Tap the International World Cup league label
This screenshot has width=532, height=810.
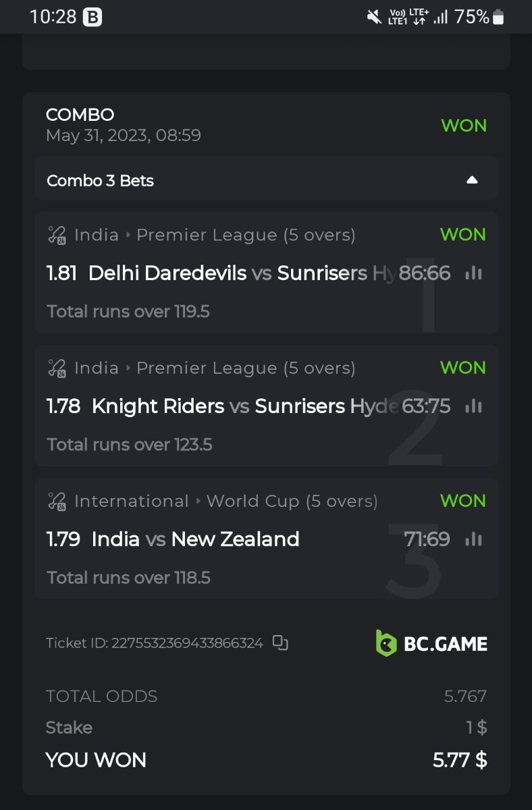(x=225, y=501)
